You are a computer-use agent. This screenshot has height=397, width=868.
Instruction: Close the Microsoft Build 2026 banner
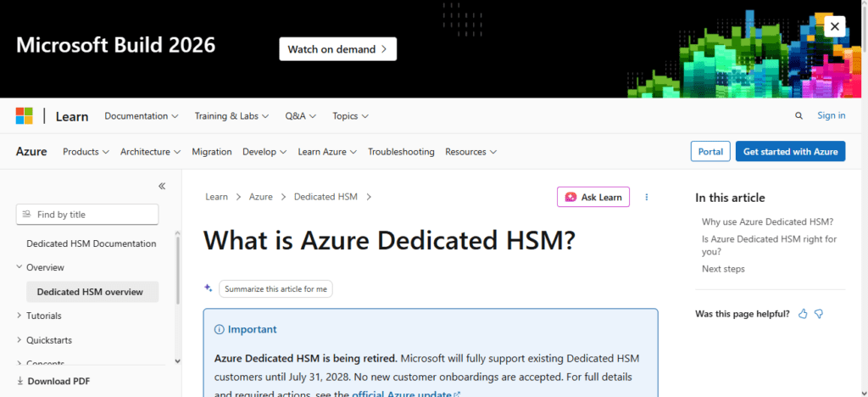pyautogui.click(x=835, y=26)
